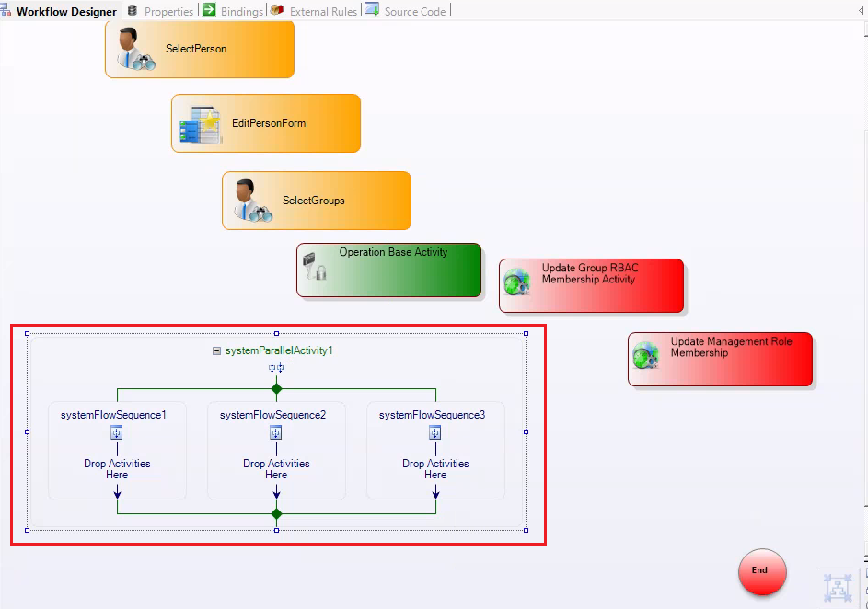The width and height of the screenshot is (868, 609).
Task: Click the Source Code tab icon
Action: 372,10
